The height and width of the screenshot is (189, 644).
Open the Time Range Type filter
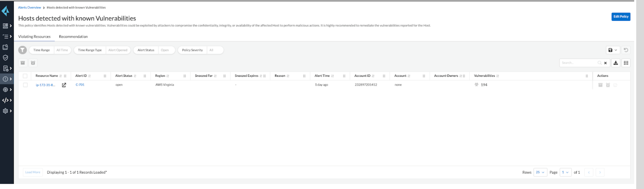click(102, 50)
